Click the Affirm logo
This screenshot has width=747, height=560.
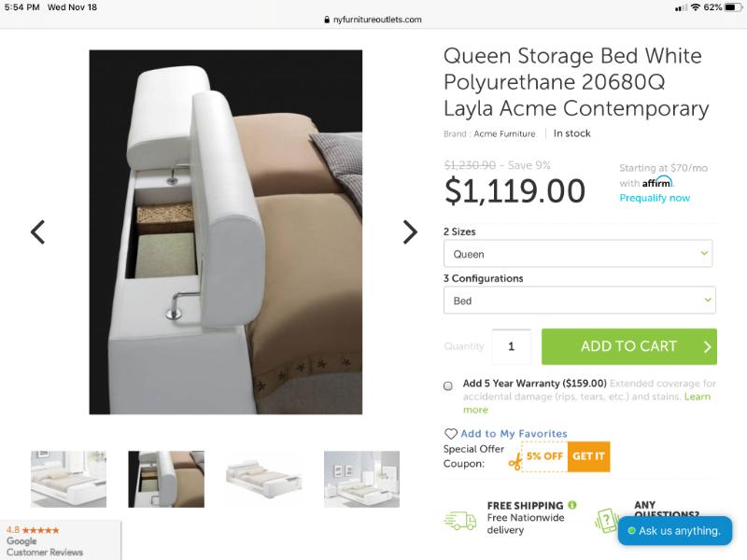tap(657, 182)
